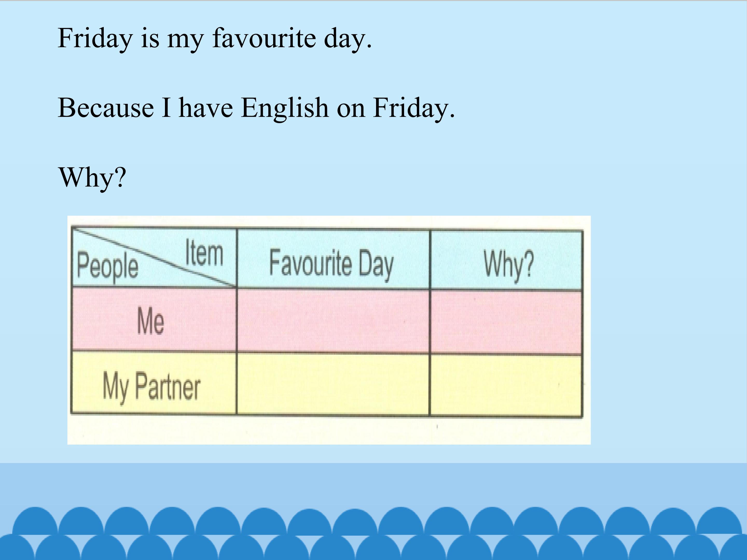Select the "Favourite Day" column header
Image resolution: width=747 pixels, height=560 pixels.
point(331,263)
